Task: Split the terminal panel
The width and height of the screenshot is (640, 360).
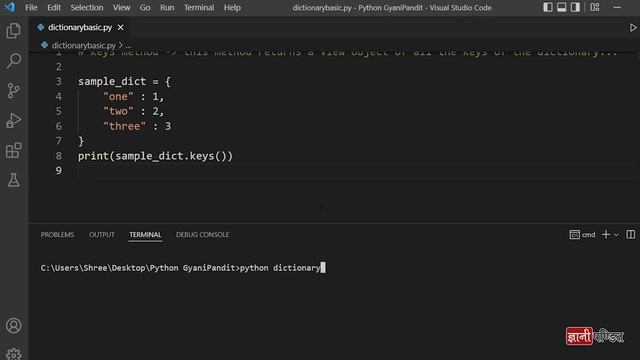Action: pyautogui.click(x=631, y=234)
